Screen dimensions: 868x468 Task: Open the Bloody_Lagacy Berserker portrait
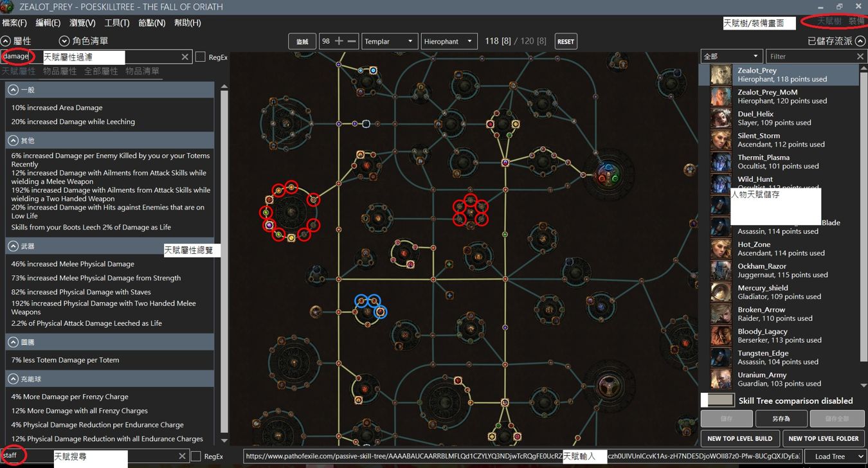pyautogui.click(x=721, y=336)
